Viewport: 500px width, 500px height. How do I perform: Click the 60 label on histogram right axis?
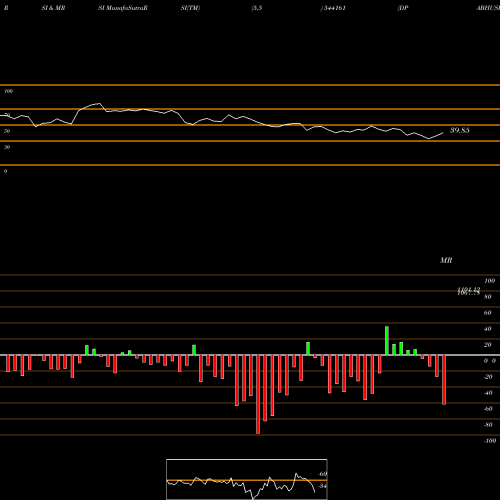click(488, 313)
